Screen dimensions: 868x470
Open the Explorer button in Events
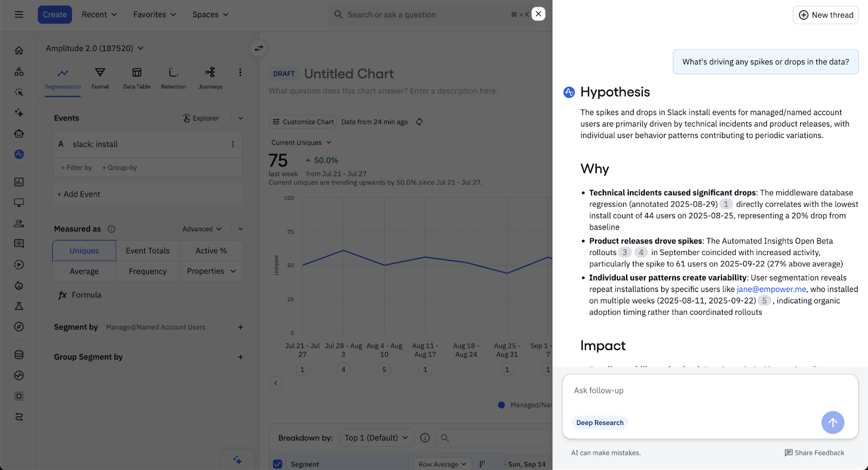201,118
